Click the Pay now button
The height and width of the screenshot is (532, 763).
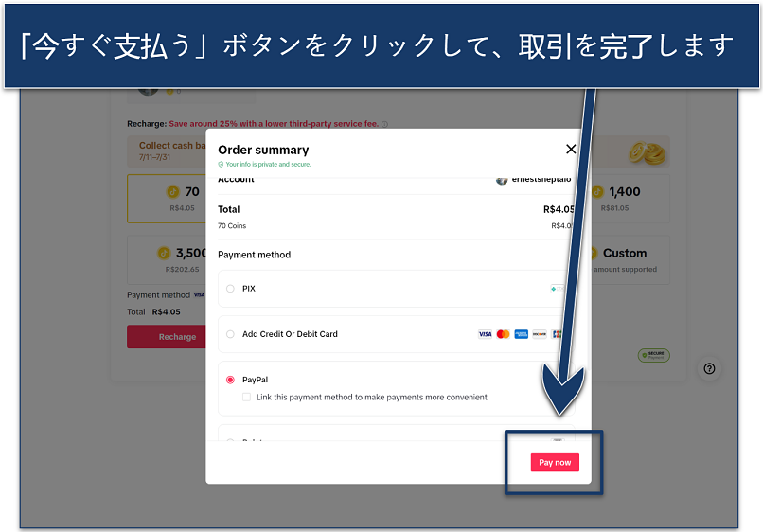point(555,462)
